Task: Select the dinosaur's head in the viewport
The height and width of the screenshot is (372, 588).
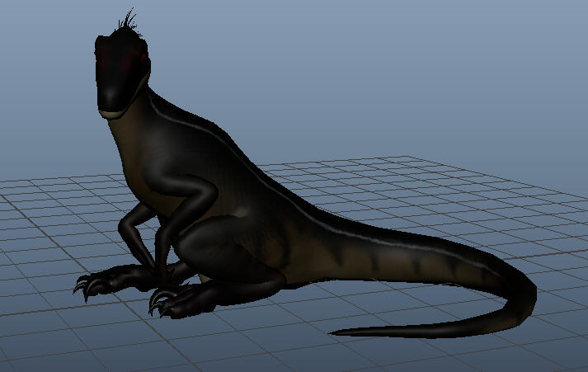Action: tap(122, 73)
